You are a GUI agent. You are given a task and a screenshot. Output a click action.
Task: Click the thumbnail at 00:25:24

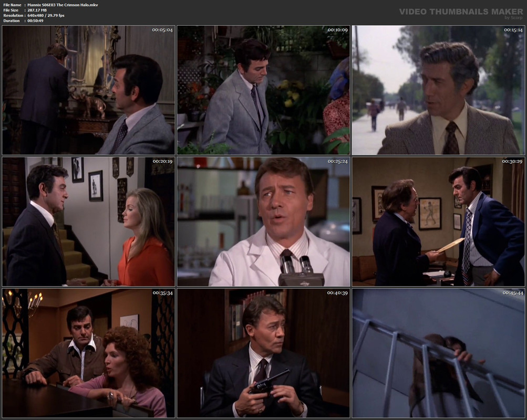click(x=264, y=222)
